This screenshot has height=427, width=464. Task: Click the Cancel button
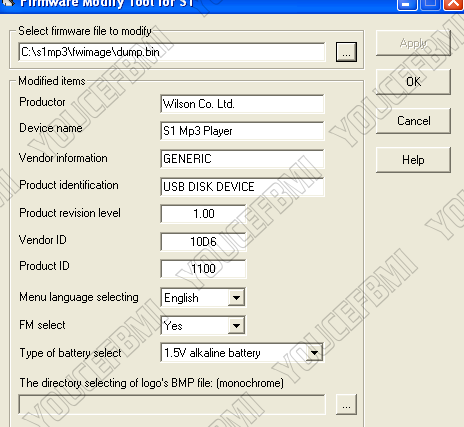click(x=413, y=121)
